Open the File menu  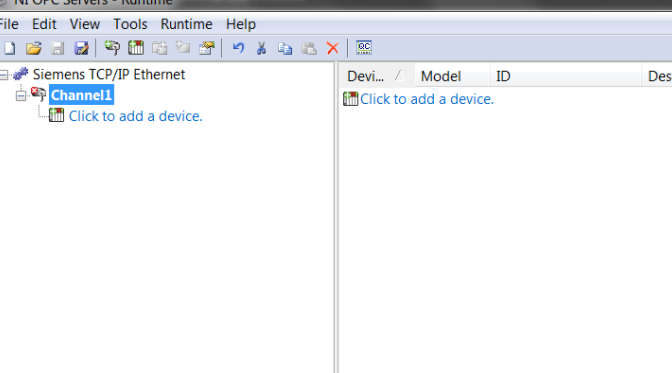9,24
